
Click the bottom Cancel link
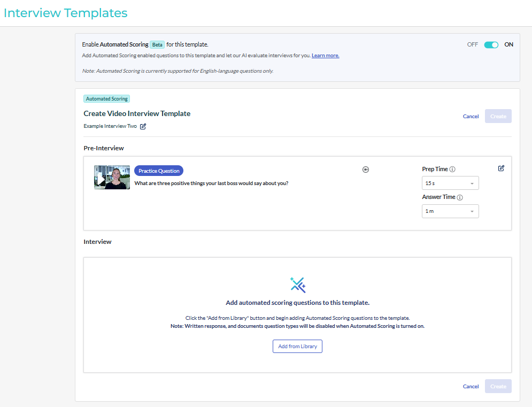coord(471,387)
